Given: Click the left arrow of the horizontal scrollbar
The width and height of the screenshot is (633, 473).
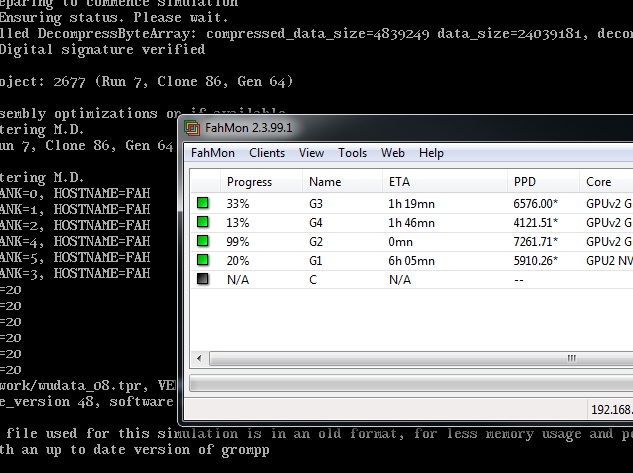Looking at the screenshot, I should pyautogui.click(x=199, y=358).
